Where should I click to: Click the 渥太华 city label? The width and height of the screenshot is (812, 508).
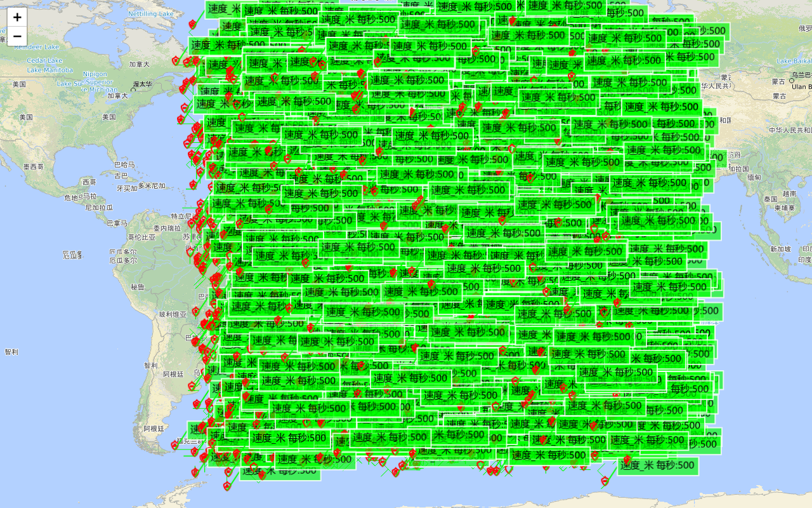[143, 84]
